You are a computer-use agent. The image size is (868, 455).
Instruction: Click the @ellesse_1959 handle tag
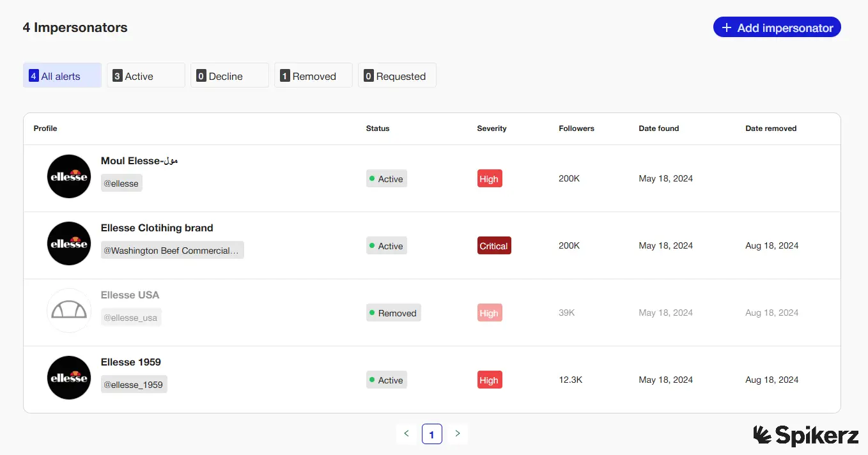[134, 385]
